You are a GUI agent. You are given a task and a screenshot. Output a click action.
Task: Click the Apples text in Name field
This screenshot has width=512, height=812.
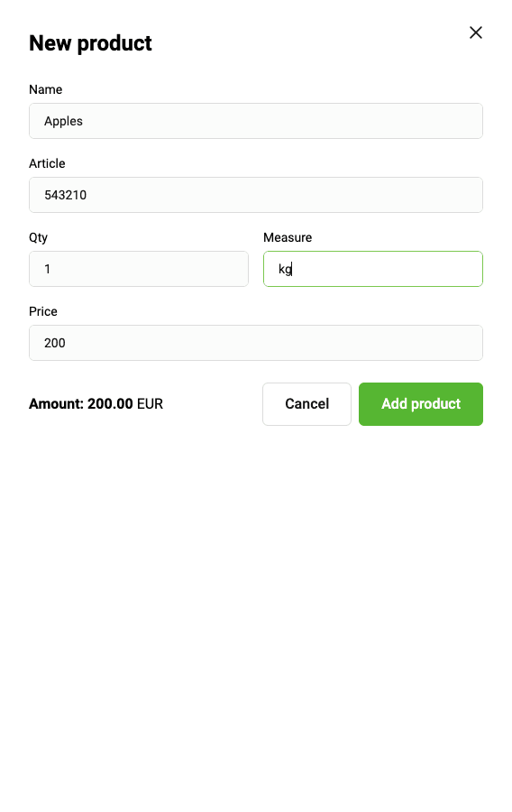[x=63, y=122]
